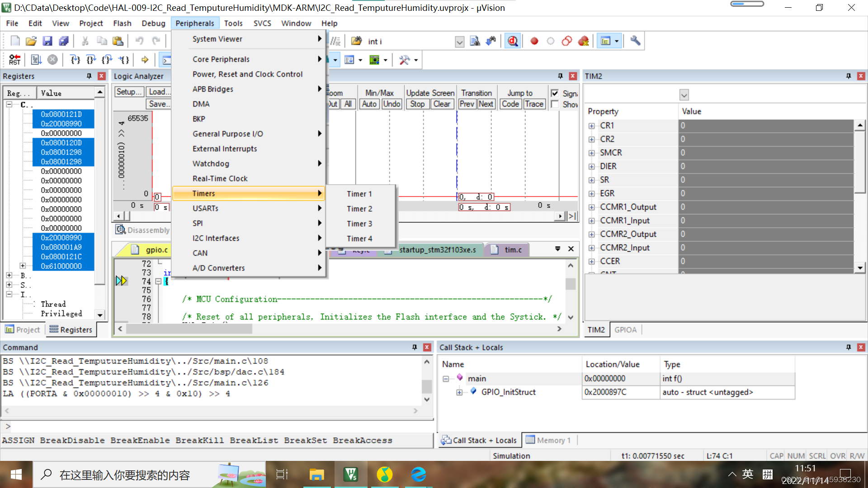Click the Kill All Breakpoints icon
This screenshot has height=488, width=868.
coord(583,41)
